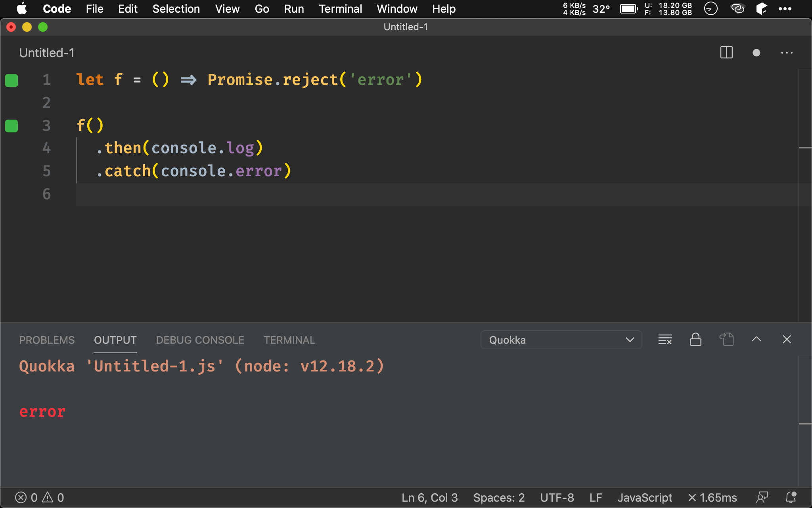Click the Quokka 'Untitled-1.js' output header
Image resolution: width=812 pixels, height=508 pixels.
click(201, 366)
